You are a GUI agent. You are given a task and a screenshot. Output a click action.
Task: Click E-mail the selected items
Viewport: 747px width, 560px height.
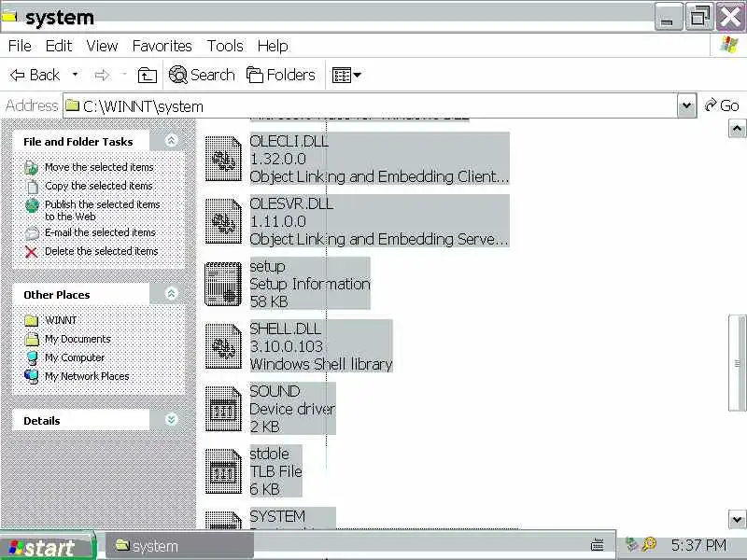tap(100, 232)
